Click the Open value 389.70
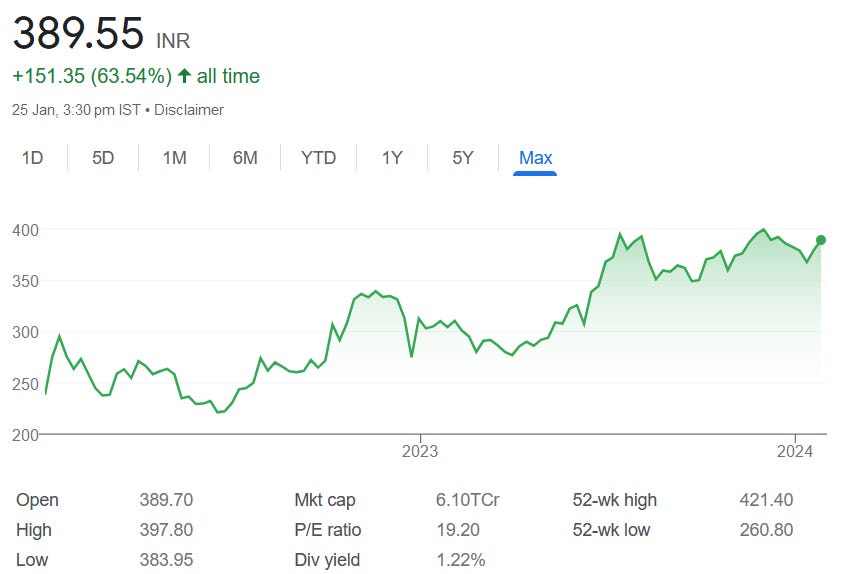This screenshot has width=842, height=574. (x=166, y=500)
